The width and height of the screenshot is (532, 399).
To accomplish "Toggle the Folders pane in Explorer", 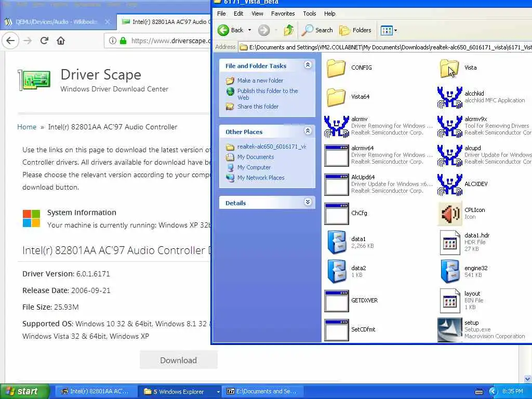I will 355,30.
